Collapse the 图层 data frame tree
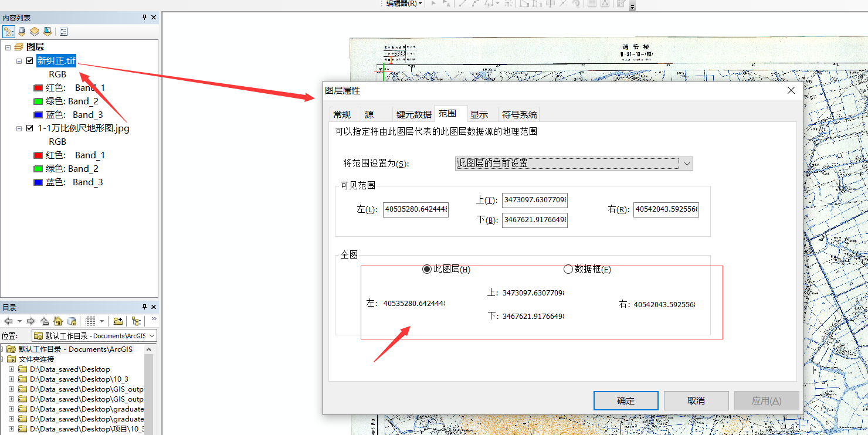 pyautogui.click(x=8, y=47)
